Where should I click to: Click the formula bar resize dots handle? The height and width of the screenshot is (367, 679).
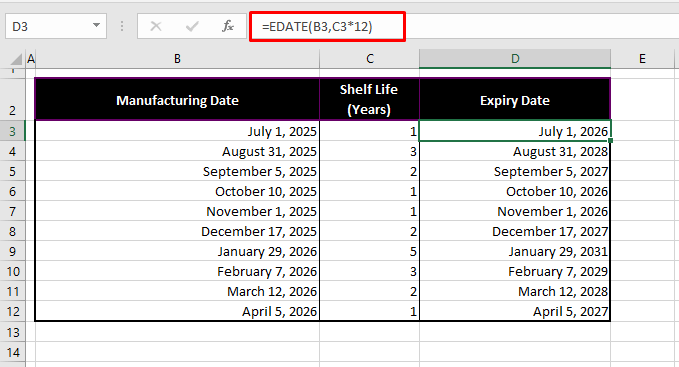coord(122,26)
